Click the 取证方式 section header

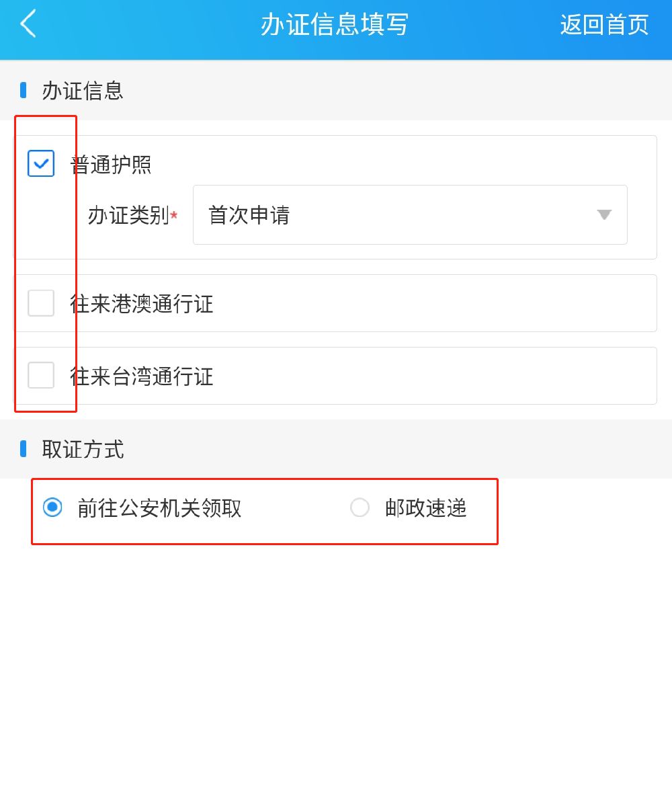(x=83, y=449)
